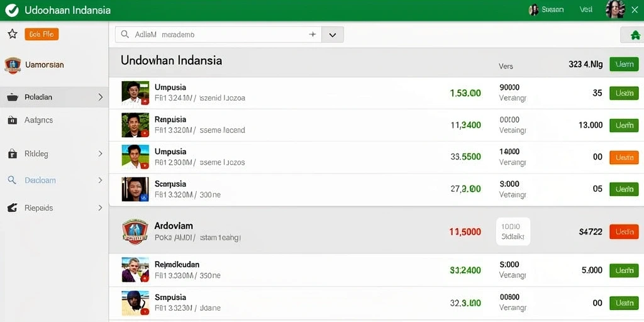Click the Undowhan Indansia section title
The width and height of the screenshot is (644, 322).
171,61
